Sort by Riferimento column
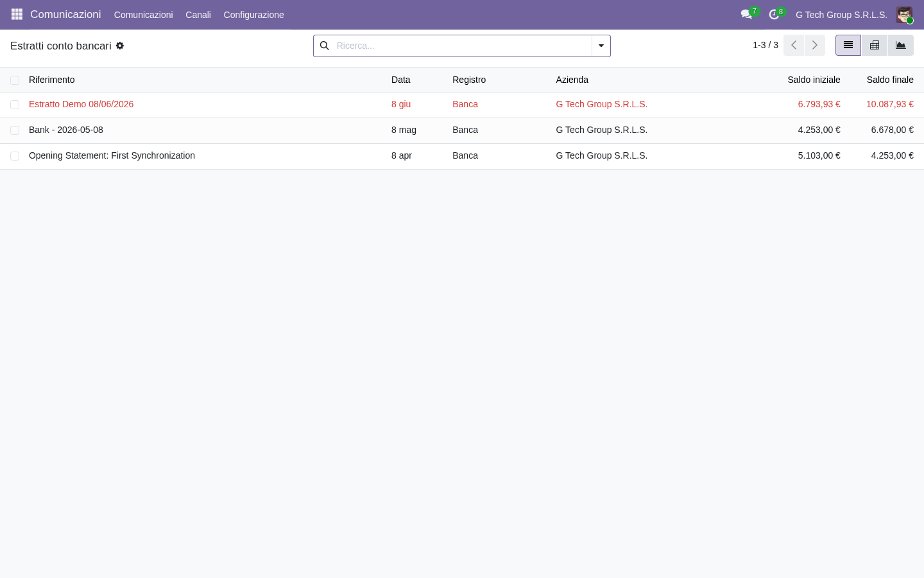Image resolution: width=924 pixels, height=578 pixels. [51, 80]
